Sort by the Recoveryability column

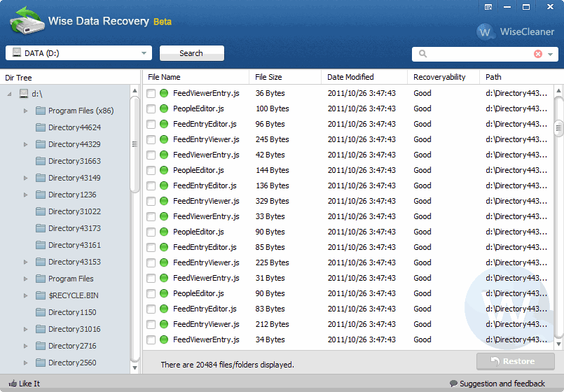coord(443,77)
